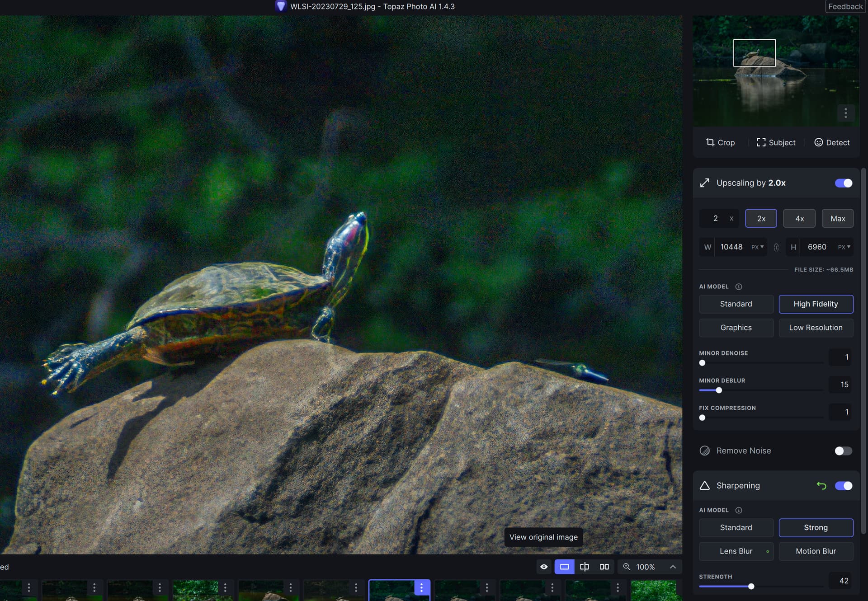Open width PX unit dropdown
Image resolution: width=868 pixels, height=601 pixels.
point(758,247)
